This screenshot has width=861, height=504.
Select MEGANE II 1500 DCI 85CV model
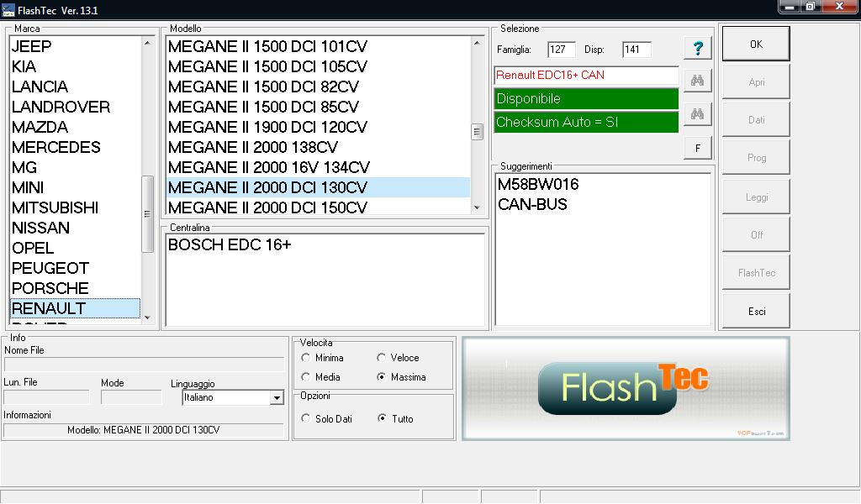click(318, 107)
